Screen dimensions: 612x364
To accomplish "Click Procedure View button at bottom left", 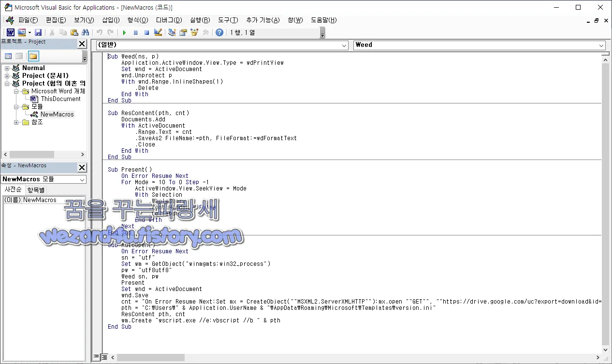I will coord(96,357).
